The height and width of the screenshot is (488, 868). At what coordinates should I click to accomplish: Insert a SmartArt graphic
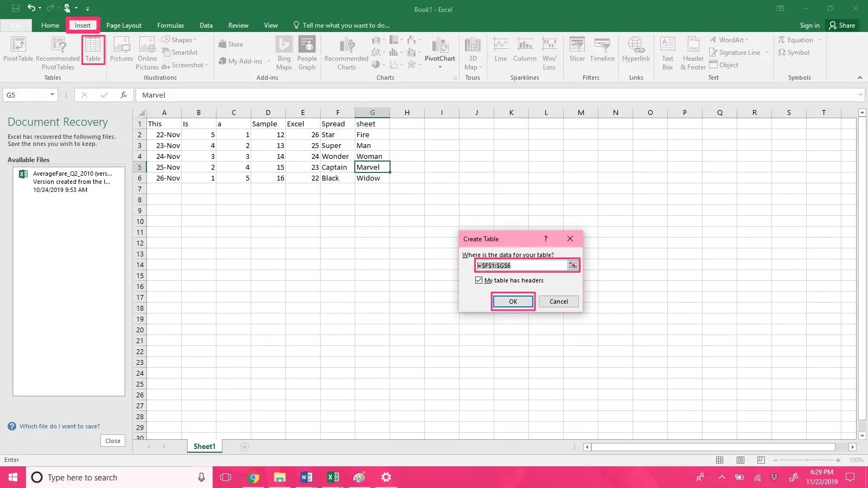180,53
